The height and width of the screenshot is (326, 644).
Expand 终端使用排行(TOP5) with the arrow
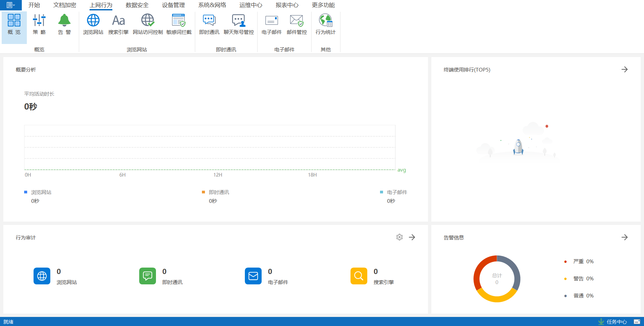click(x=624, y=69)
